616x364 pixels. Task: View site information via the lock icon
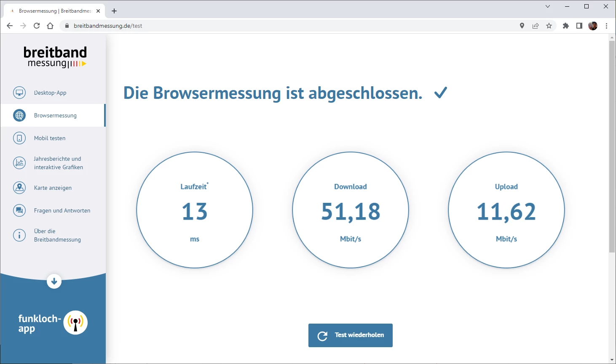click(x=67, y=26)
